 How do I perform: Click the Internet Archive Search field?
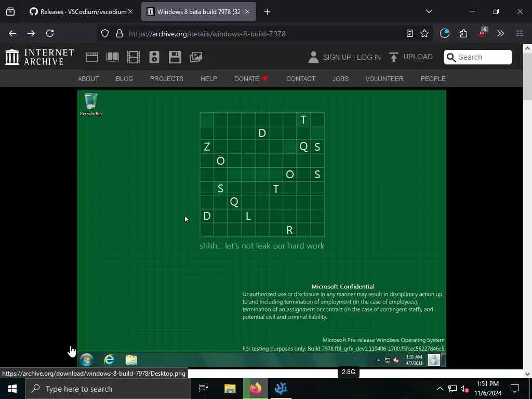pyautogui.click(x=478, y=57)
